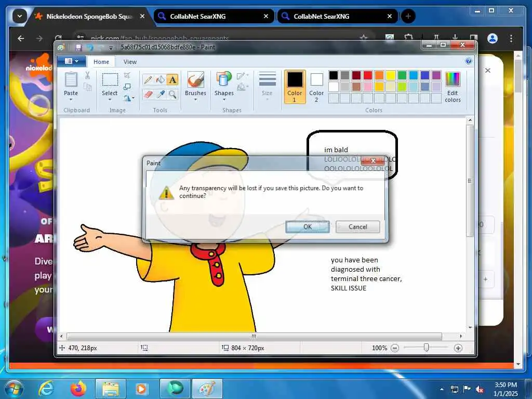Pick the yellow color swatch

click(391, 75)
